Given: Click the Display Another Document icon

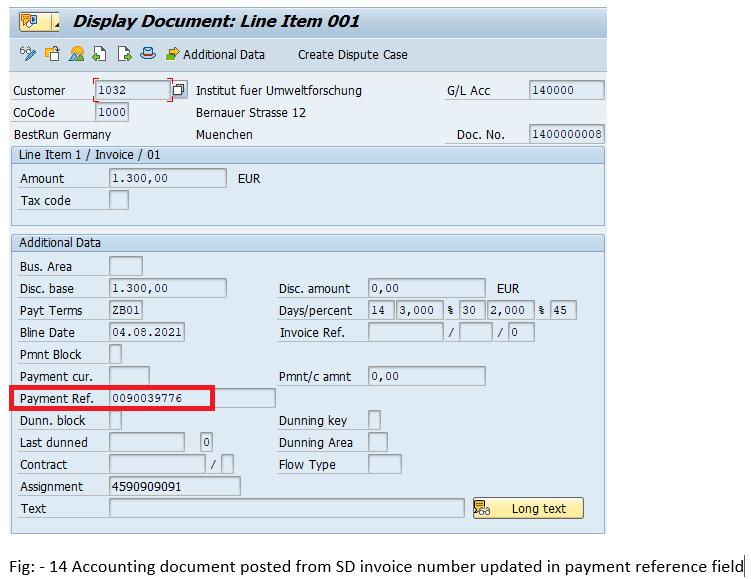Looking at the screenshot, I should (x=52, y=54).
